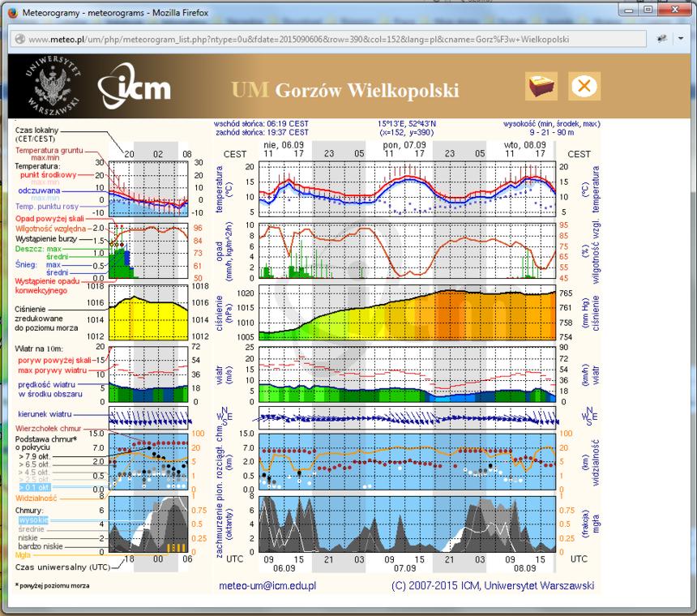Click the 'wschód słońca: 06:19 CEST' text
The image size is (697, 616).
tap(261, 123)
